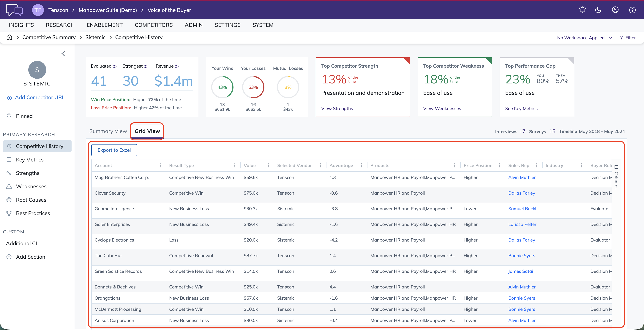Screen dimensions: 644x330
Task: Open the Columns panel on grid edge
Action: point(616,177)
